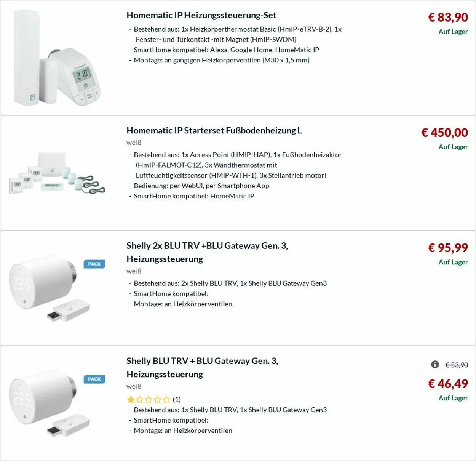Click Auf Lager under the € 83,90 price

point(453,32)
